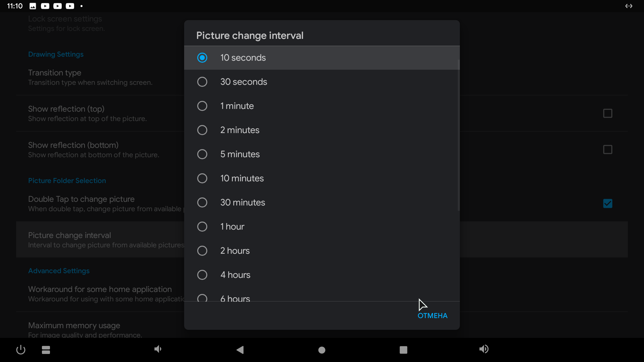Click the Advanced Settings section header

[59, 271]
